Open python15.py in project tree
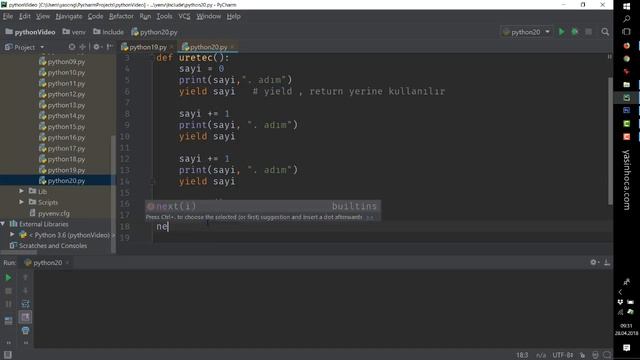 (x=66, y=127)
